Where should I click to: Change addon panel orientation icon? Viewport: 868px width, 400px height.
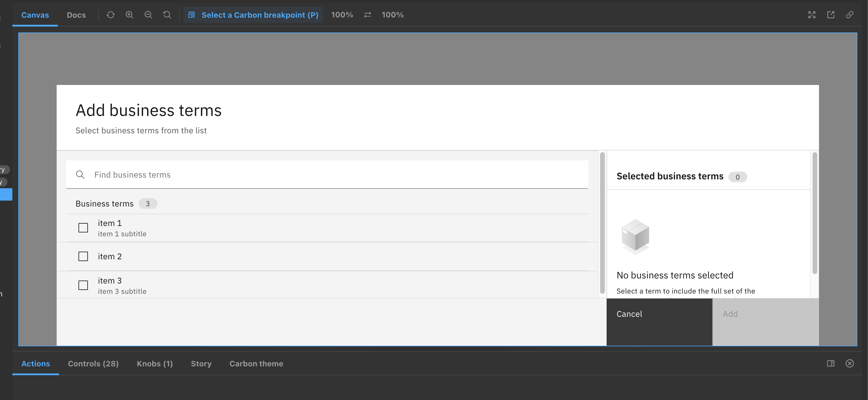pyautogui.click(x=831, y=363)
